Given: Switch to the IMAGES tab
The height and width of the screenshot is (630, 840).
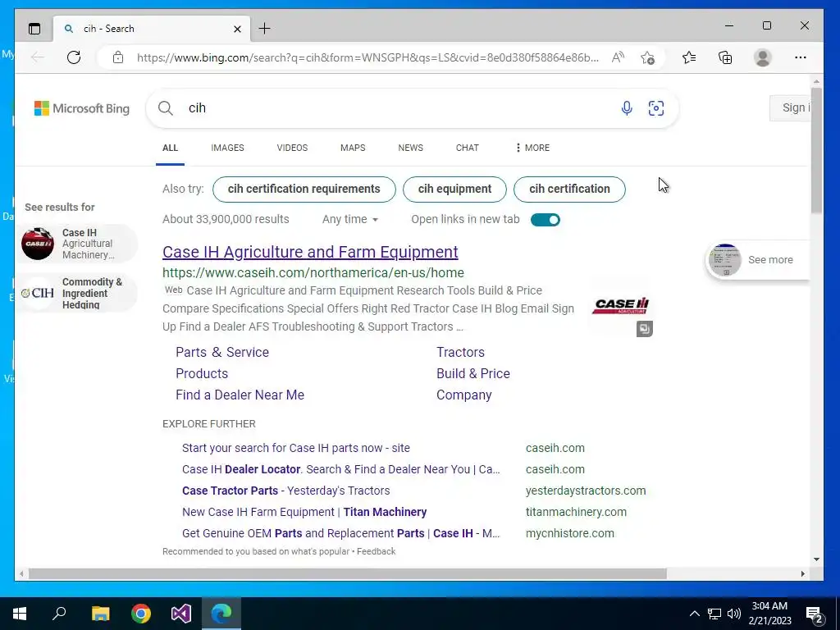Looking at the screenshot, I should point(228,148).
